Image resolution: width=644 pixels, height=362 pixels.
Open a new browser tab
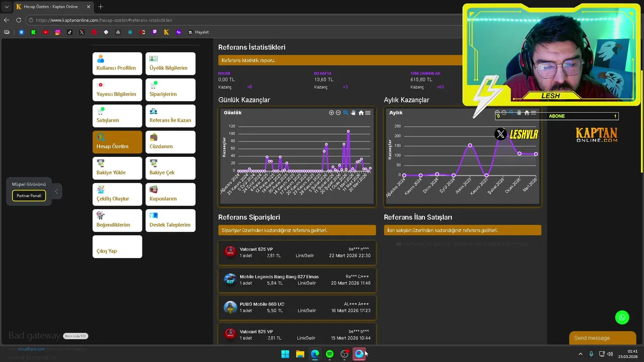[101, 7]
